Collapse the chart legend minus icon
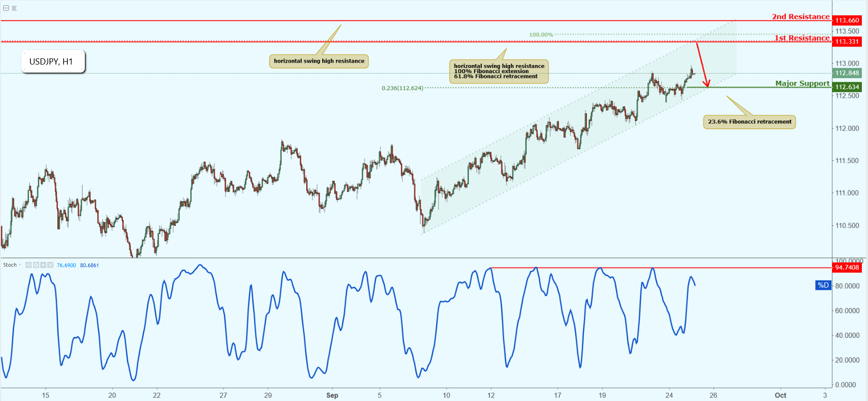 pos(6,8)
